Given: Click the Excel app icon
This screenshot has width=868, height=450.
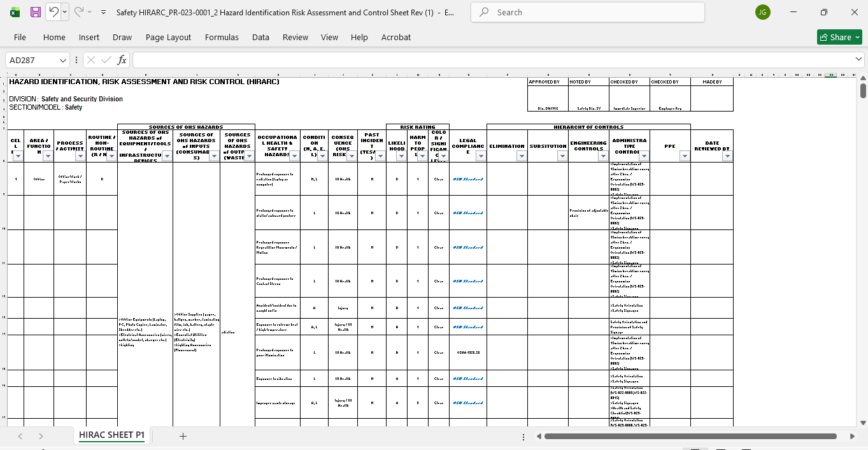Looking at the screenshot, I should coord(15,12).
